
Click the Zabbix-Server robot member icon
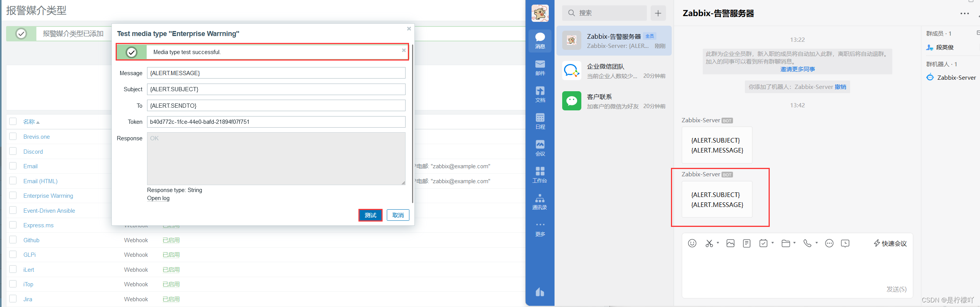930,77
